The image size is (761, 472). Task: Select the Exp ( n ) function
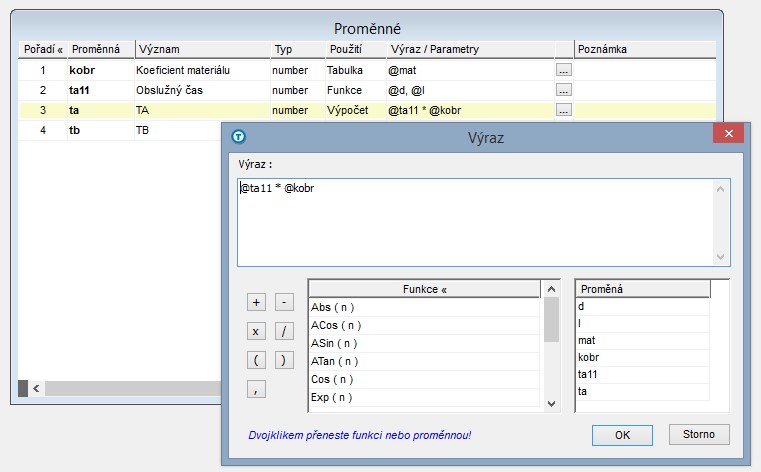coord(424,397)
